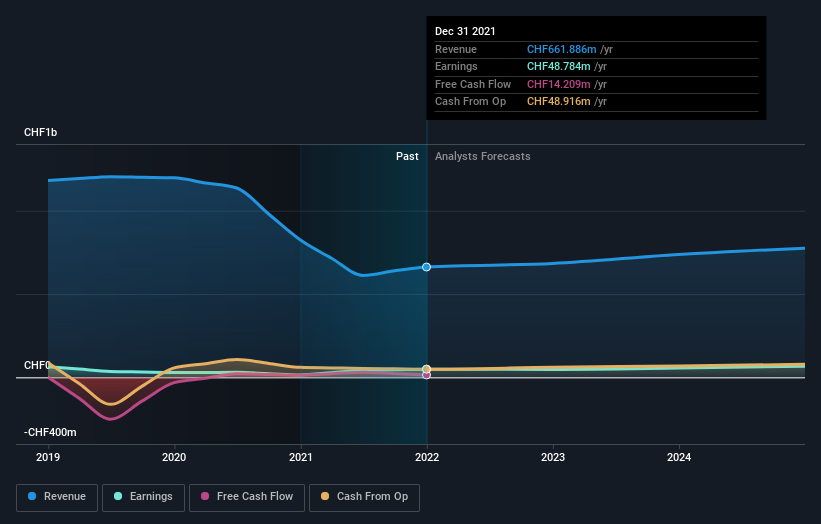The height and width of the screenshot is (524, 821).
Task: Click the CHF14.209m free cash flow value
Action: coord(558,84)
